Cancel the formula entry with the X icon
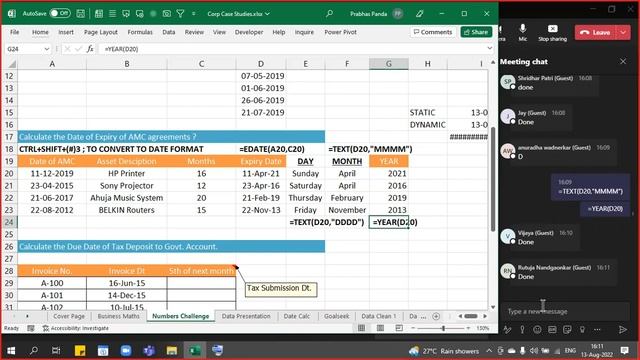Viewport: 640px width, 360px height. click(x=67, y=49)
